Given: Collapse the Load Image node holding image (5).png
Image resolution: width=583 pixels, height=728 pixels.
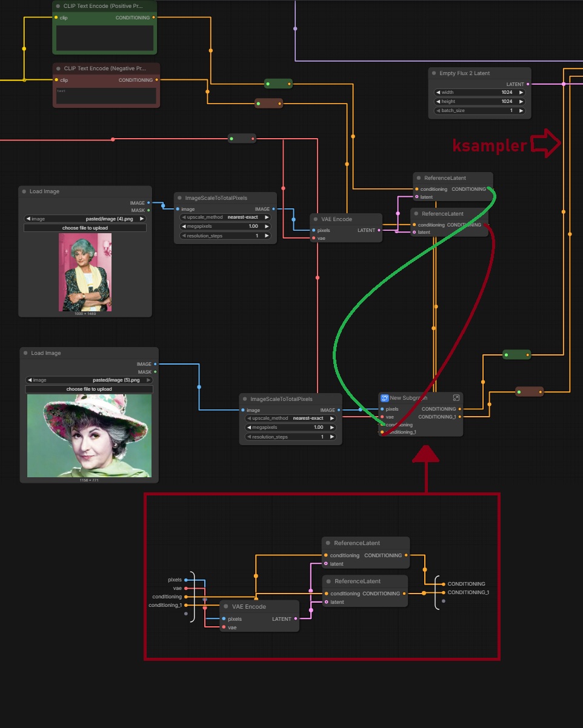Looking at the screenshot, I should [x=25, y=353].
